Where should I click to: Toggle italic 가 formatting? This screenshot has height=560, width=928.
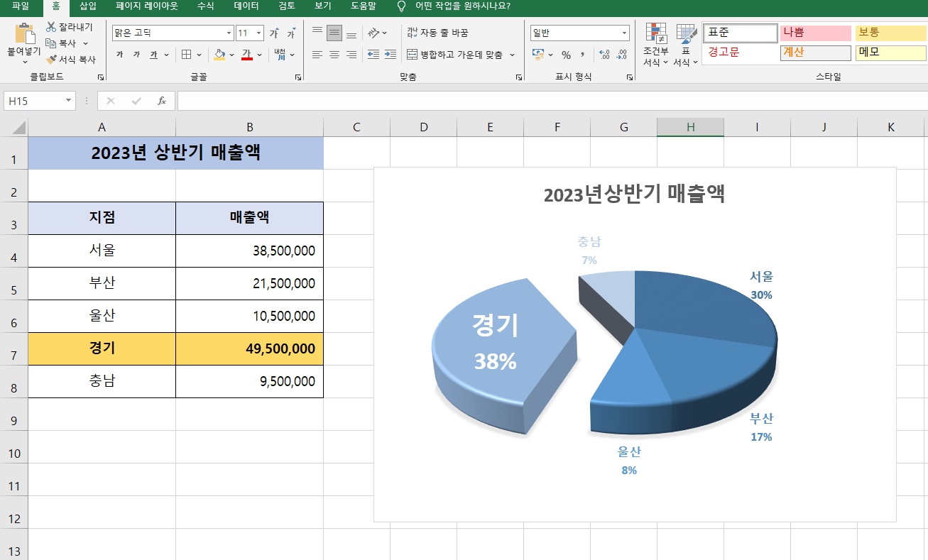[136, 55]
